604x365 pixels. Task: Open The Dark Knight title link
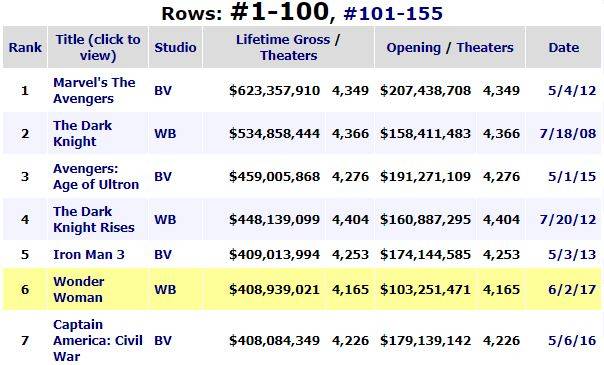82,134
